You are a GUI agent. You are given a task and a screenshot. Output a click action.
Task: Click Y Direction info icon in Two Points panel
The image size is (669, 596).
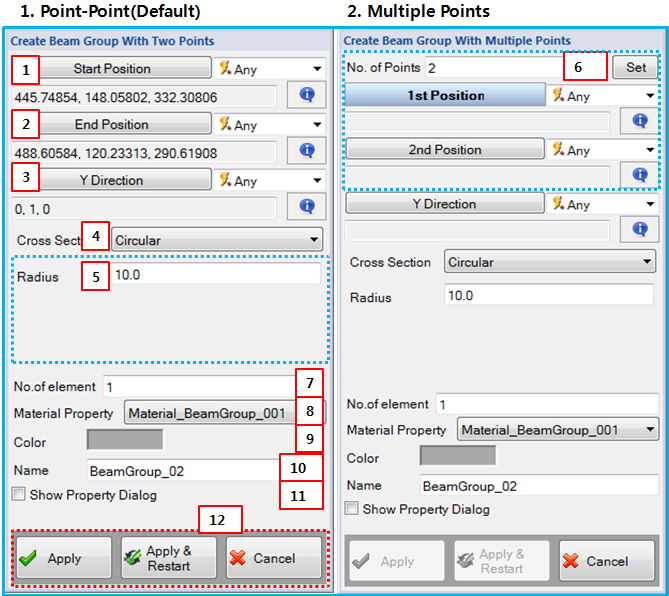(306, 206)
